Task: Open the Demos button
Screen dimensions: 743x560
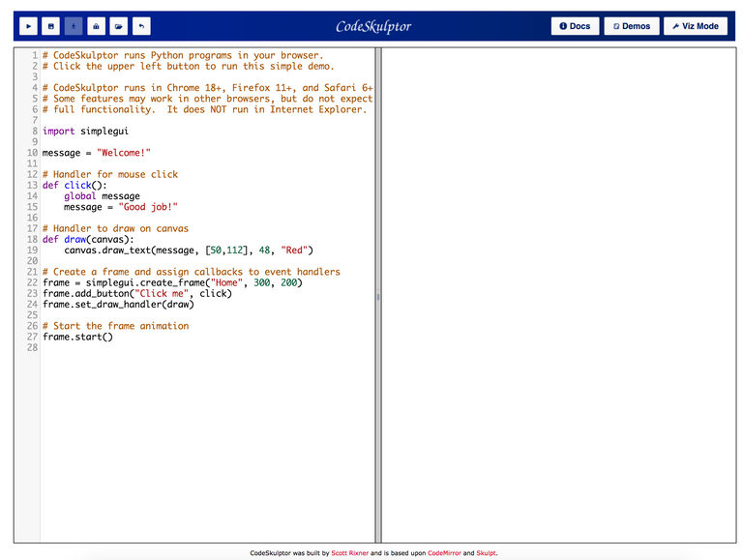Action: click(632, 26)
